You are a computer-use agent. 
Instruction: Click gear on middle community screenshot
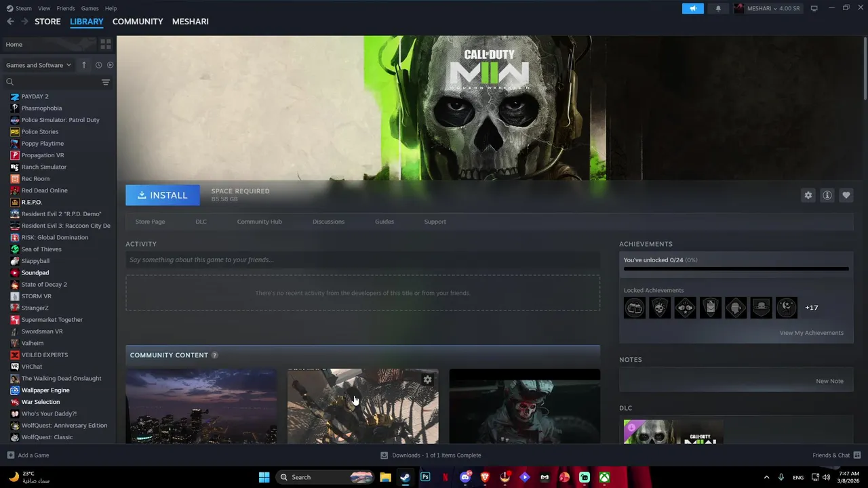427,380
